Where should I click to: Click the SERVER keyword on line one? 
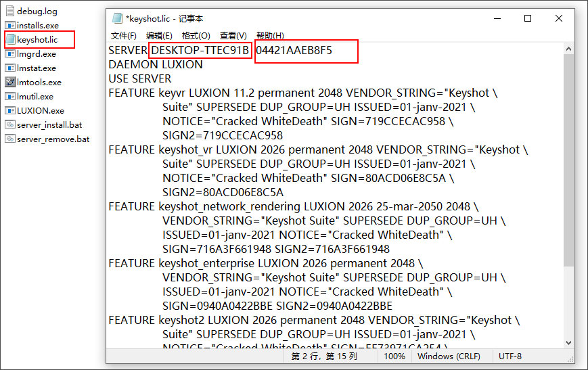tap(128, 50)
